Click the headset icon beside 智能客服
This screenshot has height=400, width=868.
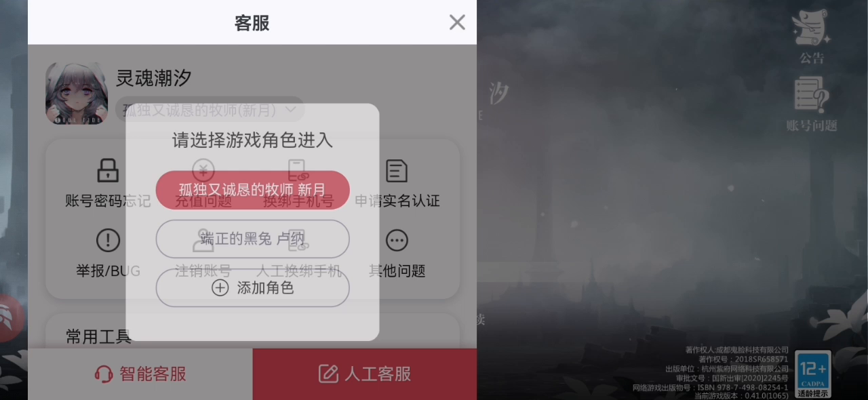tap(103, 374)
